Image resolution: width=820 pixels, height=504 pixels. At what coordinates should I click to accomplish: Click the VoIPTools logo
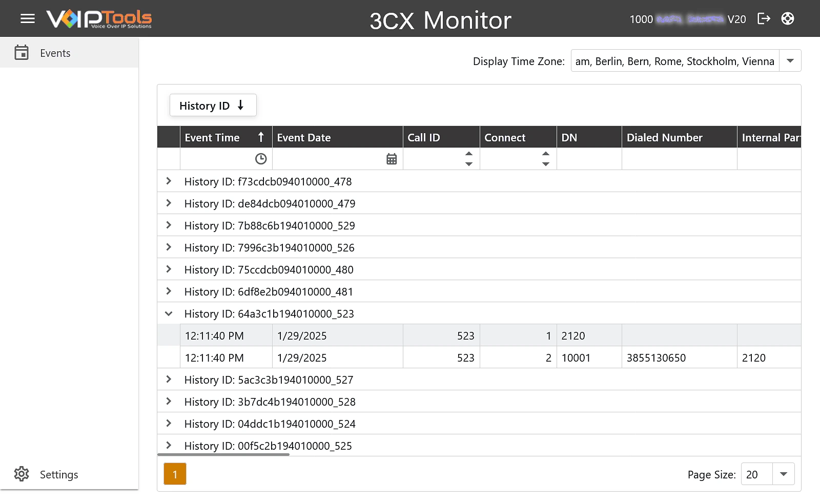point(99,19)
